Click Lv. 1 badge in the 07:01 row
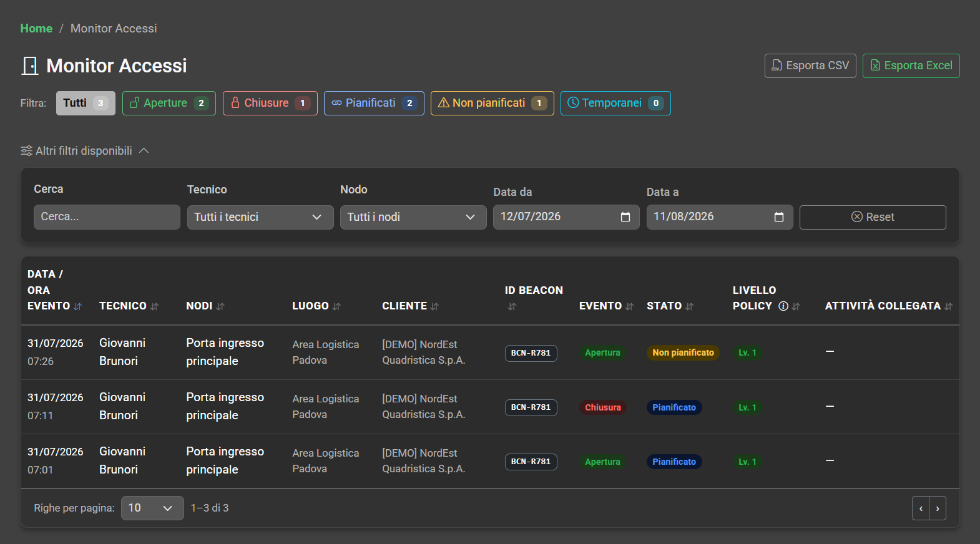980x544 pixels. point(747,462)
